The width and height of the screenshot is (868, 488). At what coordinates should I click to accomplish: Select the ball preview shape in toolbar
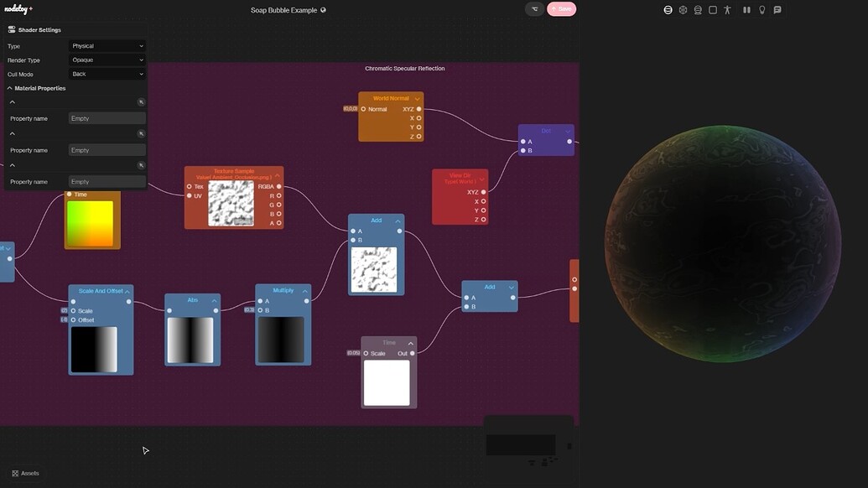[x=682, y=8]
